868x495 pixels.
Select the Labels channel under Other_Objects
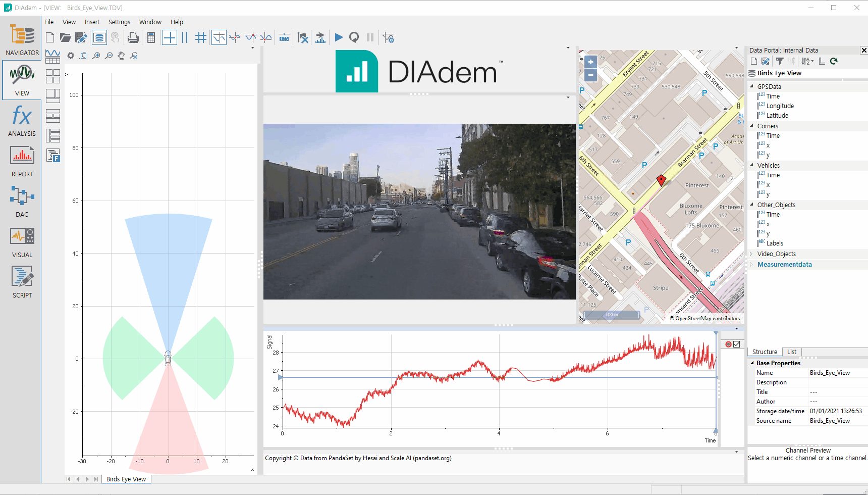click(775, 243)
